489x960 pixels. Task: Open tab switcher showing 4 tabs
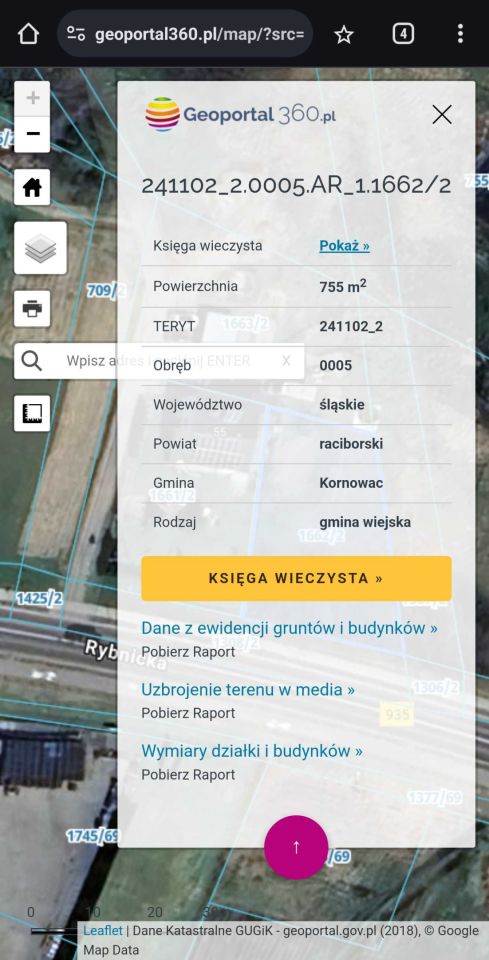[x=403, y=34]
